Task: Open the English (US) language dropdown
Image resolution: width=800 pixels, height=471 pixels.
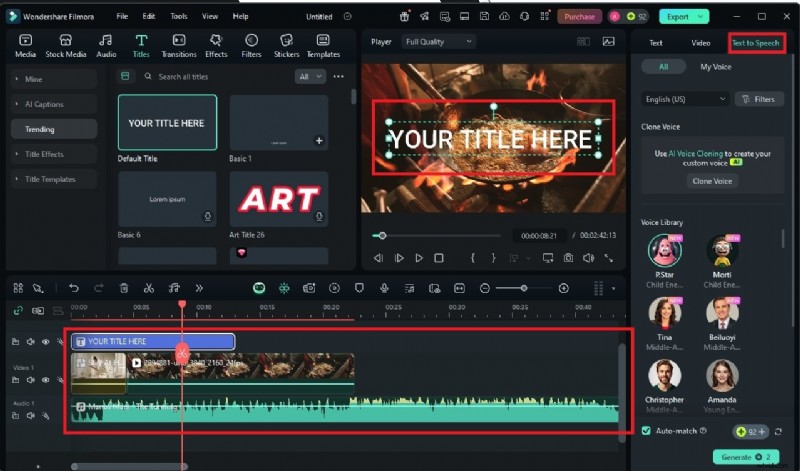Action: click(685, 99)
